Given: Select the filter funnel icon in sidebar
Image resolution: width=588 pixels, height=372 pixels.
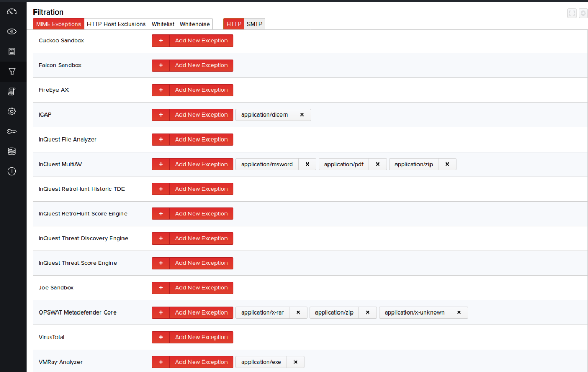Looking at the screenshot, I should (x=12, y=71).
